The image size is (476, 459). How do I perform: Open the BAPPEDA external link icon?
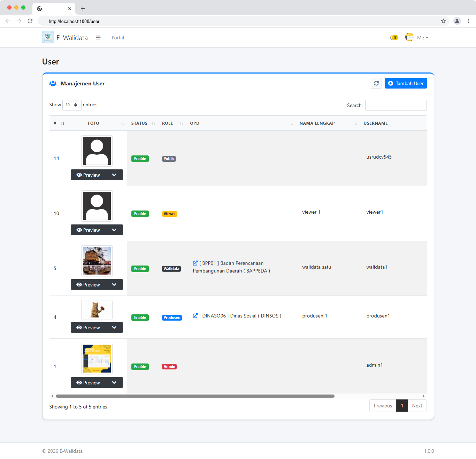[x=195, y=263]
